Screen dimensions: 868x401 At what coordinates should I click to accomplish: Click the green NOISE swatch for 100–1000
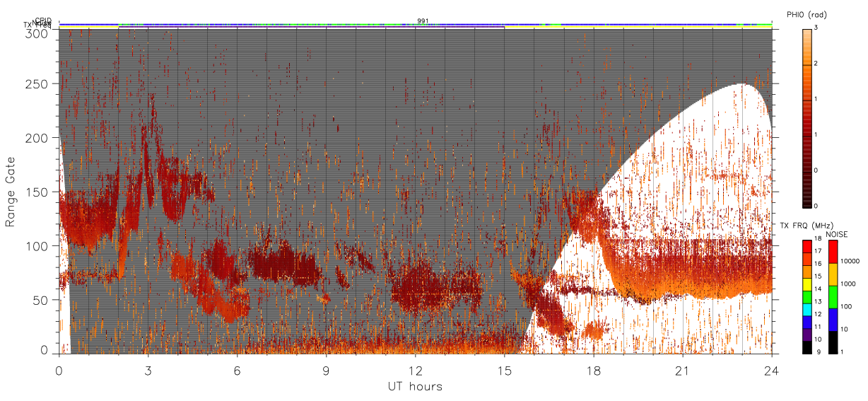(832, 296)
